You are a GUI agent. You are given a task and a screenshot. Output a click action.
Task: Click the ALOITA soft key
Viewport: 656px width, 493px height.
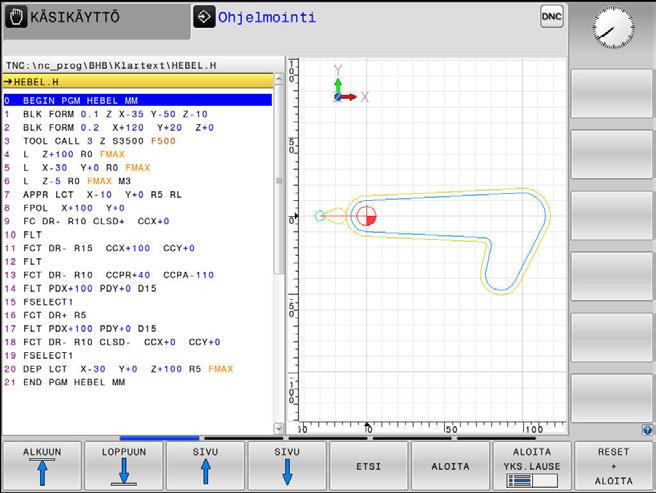(x=450, y=466)
